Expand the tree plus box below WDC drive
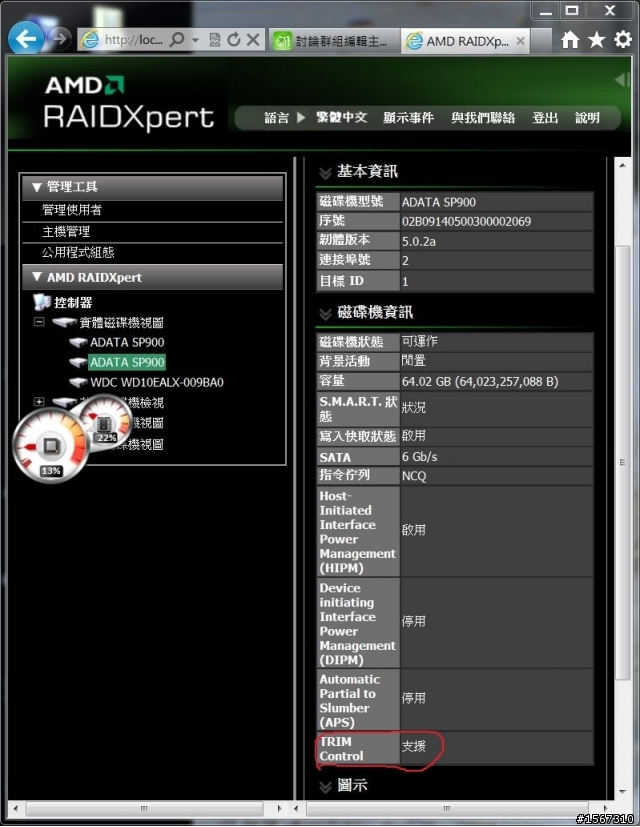 (39, 402)
